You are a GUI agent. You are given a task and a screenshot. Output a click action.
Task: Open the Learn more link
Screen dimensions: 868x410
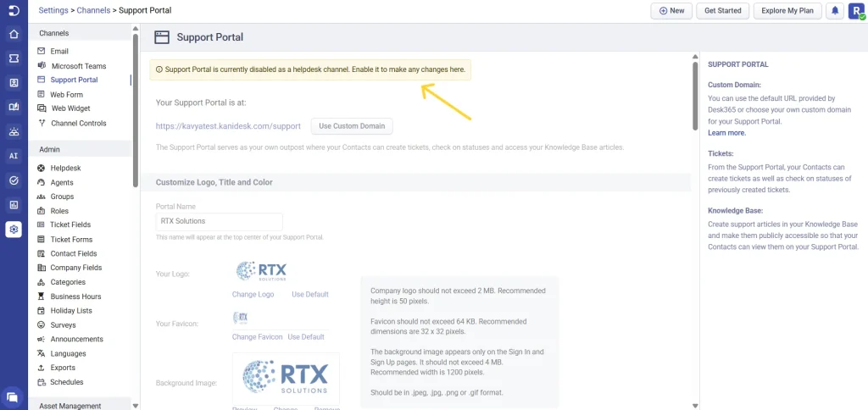[726, 133]
